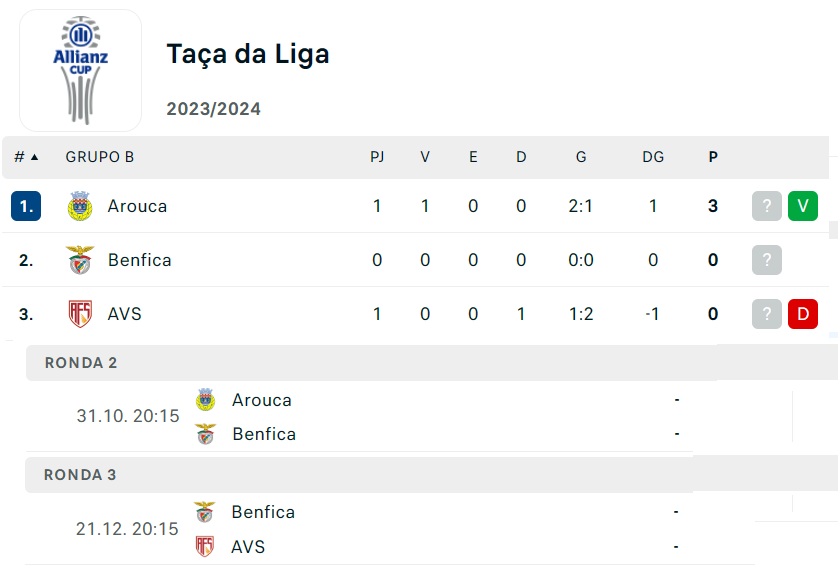Click Benfica crest in Ronda 2 match
Image resolution: width=838 pixels, height=571 pixels.
(205, 434)
